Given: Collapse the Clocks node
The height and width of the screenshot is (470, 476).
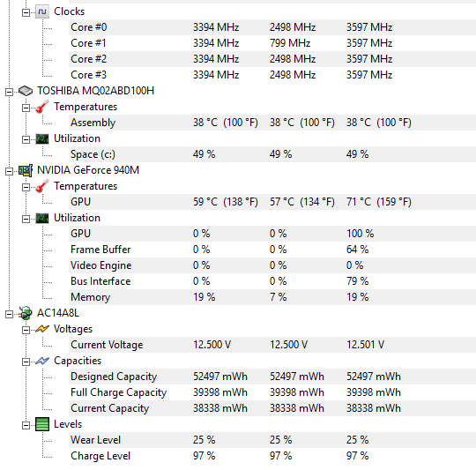Looking at the screenshot, I should tap(26, 12).
